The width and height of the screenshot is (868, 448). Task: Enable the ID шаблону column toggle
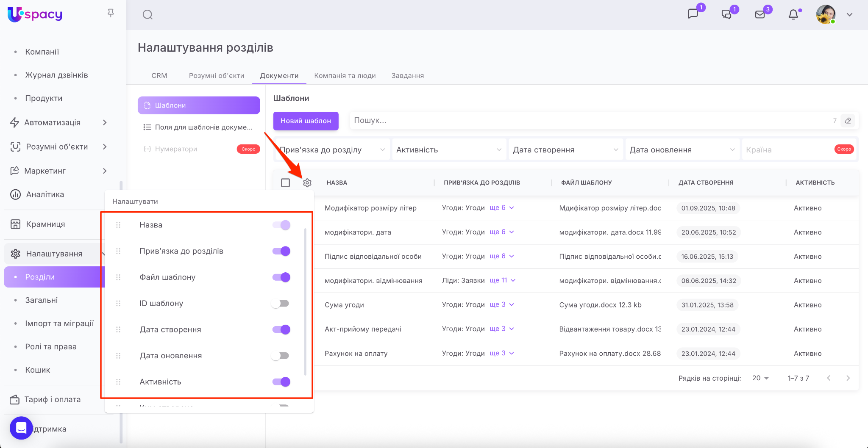(x=281, y=304)
